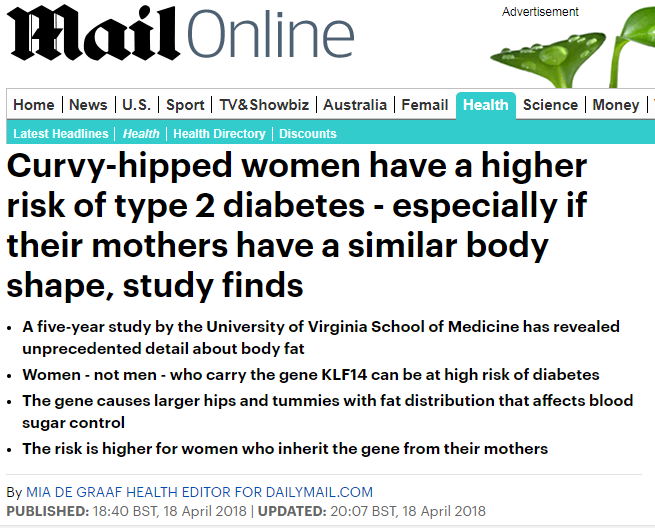
Task: Click the KLF14 gene bullet point
Action: 311,375
